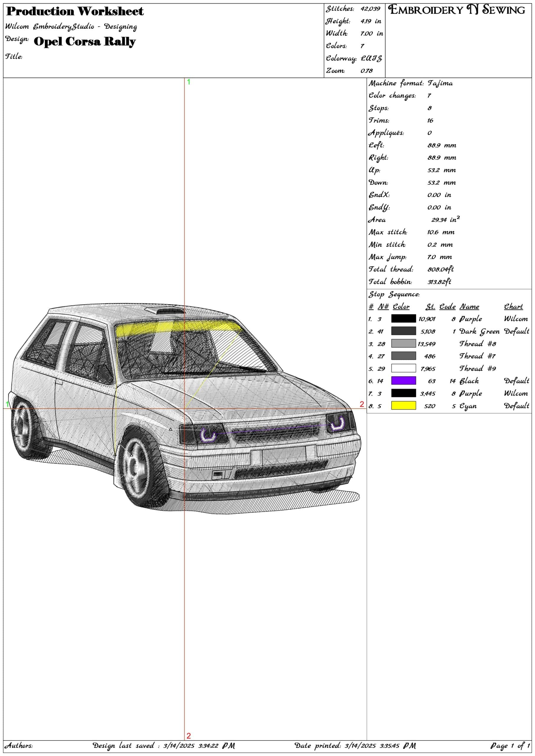Click the black swatch in stop row 7
This screenshot has height=756, width=535.
pyautogui.click(x=403, y=393)
